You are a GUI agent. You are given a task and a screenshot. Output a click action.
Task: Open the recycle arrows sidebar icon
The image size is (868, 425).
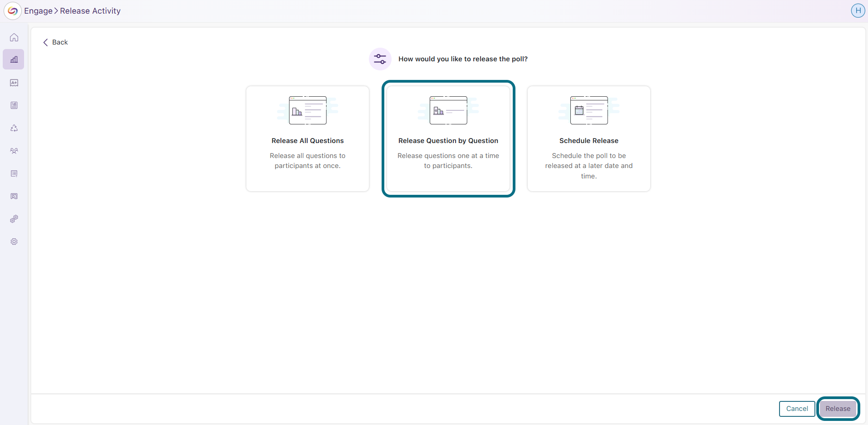14,128
